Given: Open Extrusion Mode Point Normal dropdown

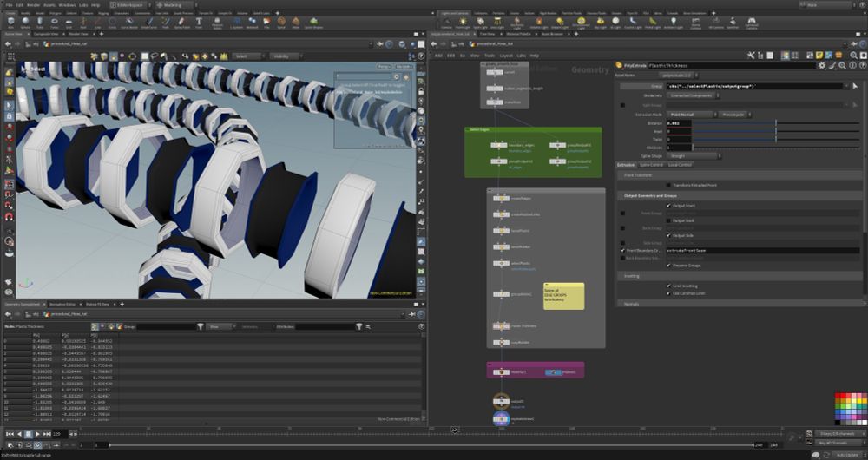Looking at the screenshot, I should point(691,115).
